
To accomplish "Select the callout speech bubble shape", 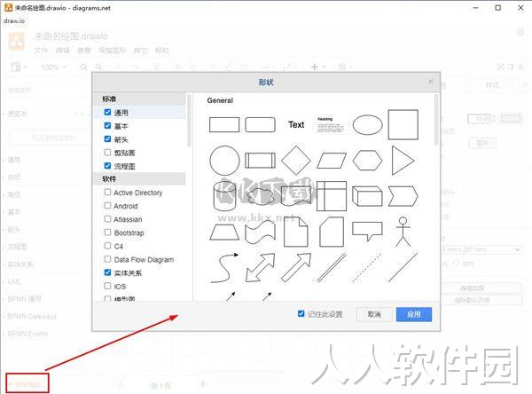I will coord(367,232).
